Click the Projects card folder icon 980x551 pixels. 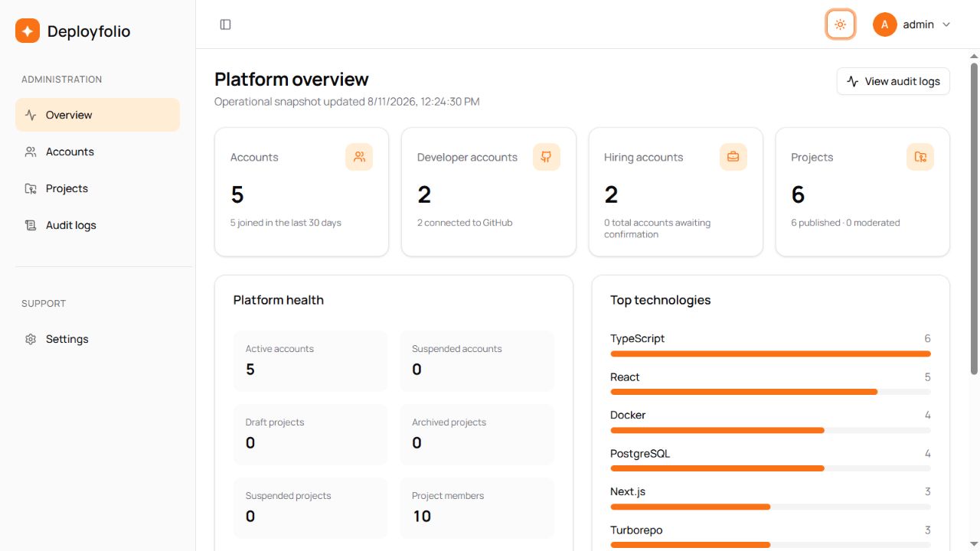pos(920,157)
